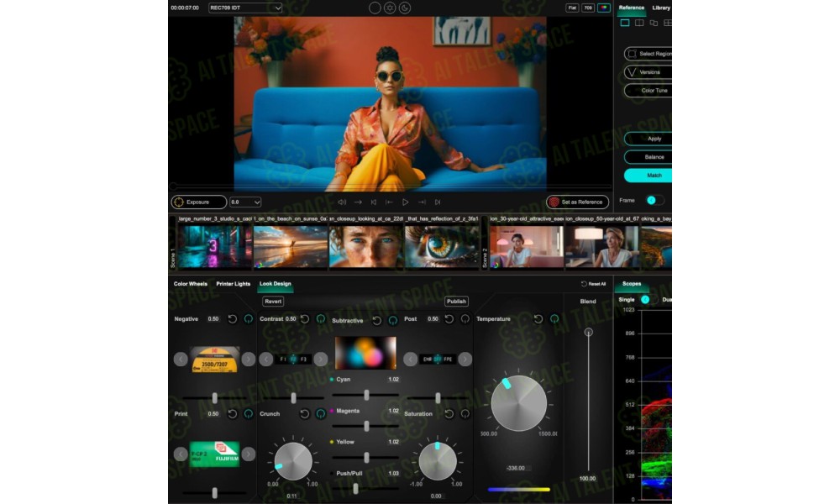
Task: Open the Color Wheels tab
Action: (x=190, y=284)
